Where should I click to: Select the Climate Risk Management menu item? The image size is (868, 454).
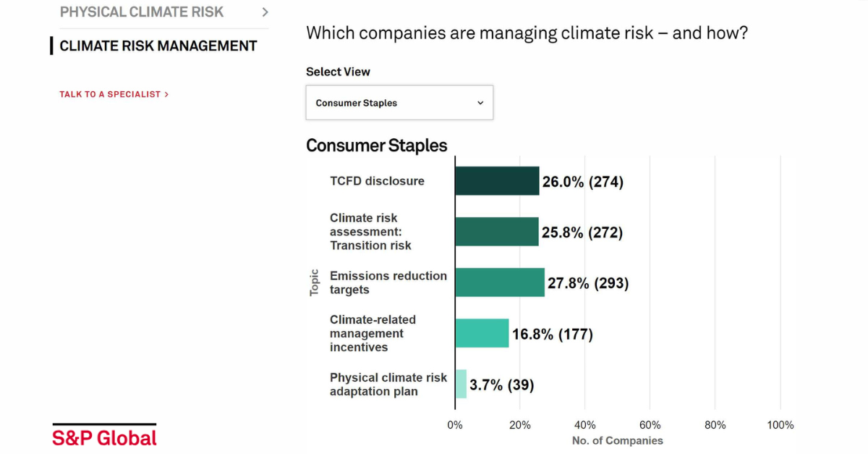[x=158, y=46]
